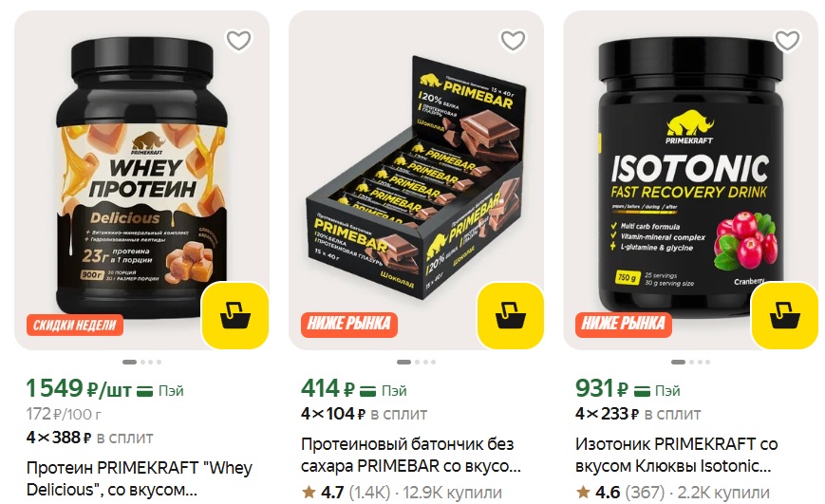Add Whey Protein to favorites with heart

(238, 41)
